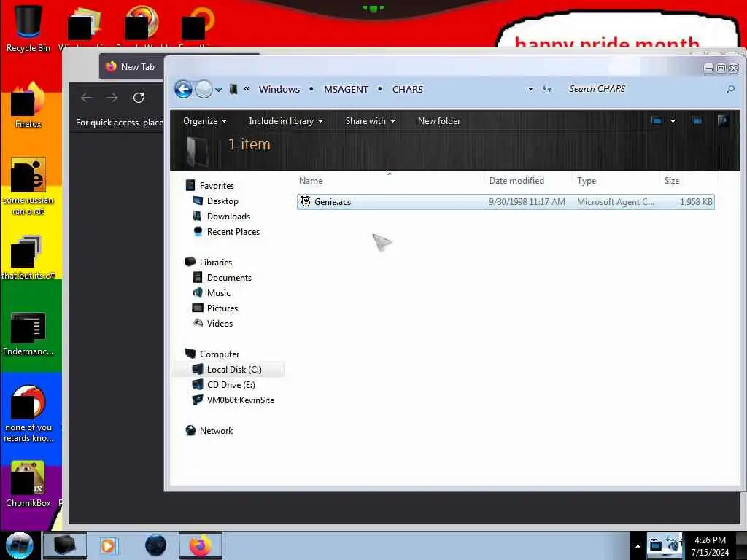Open Include in library menu
Viewport: 747px width, 560px height.
pos(286,121)
